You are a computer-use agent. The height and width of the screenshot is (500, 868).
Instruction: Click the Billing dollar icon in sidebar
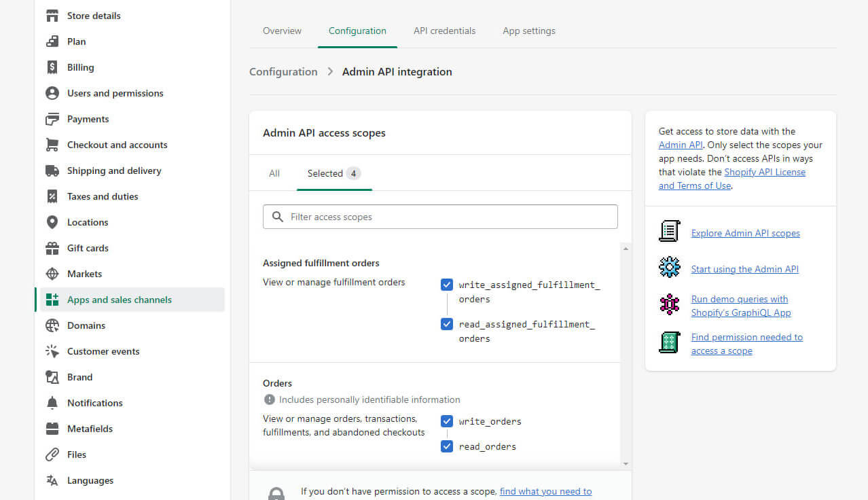click(x=52, y=67)
